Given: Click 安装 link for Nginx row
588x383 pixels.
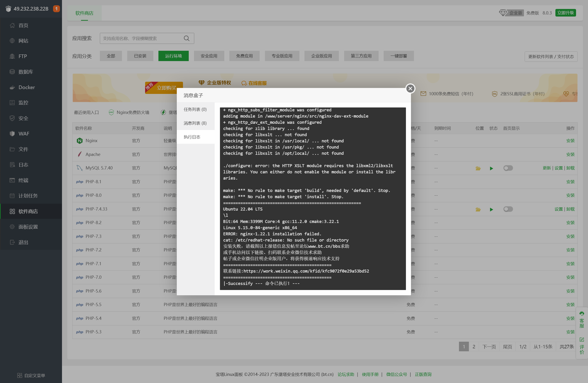Looking at the screenshot, I should [x=570, y=141].
